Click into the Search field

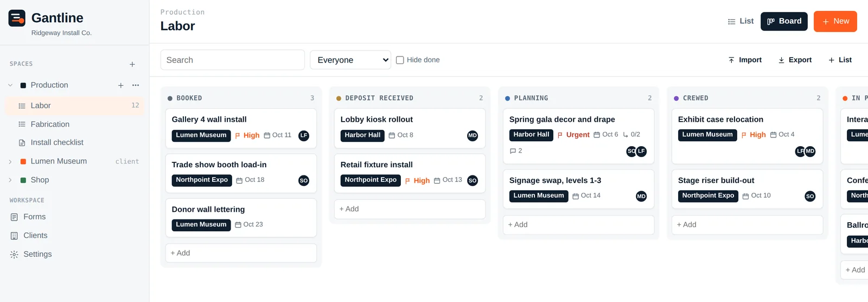point(232,60)
